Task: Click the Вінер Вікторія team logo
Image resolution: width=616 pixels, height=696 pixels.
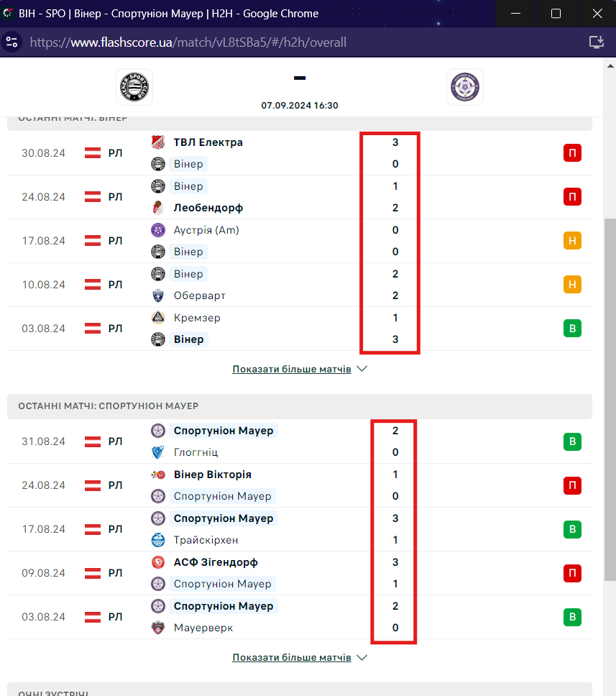Action: [158, 475]
